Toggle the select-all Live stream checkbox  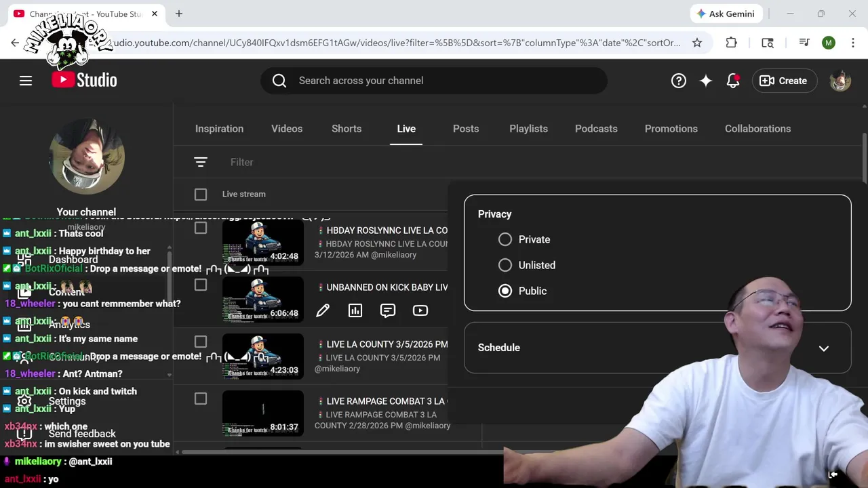click(x=201, y=195)
